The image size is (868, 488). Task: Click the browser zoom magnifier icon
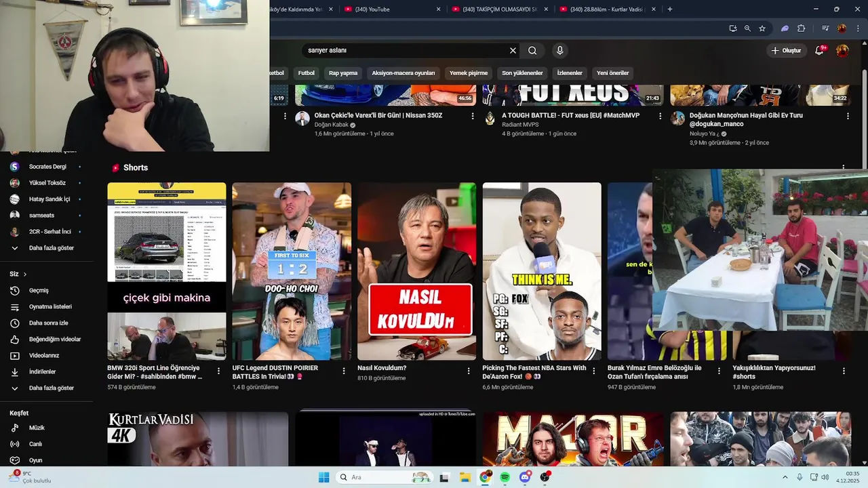747,28
